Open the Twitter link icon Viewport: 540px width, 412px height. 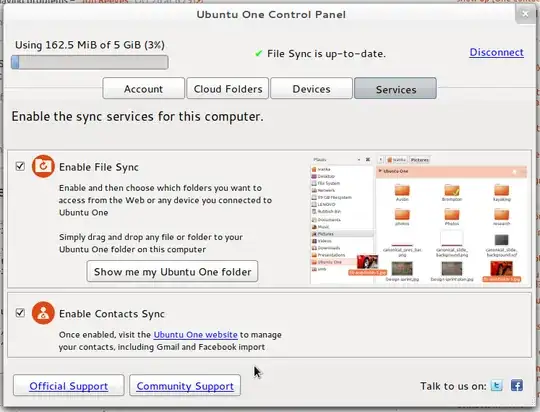pyautogui.click(x=496, y=385)
